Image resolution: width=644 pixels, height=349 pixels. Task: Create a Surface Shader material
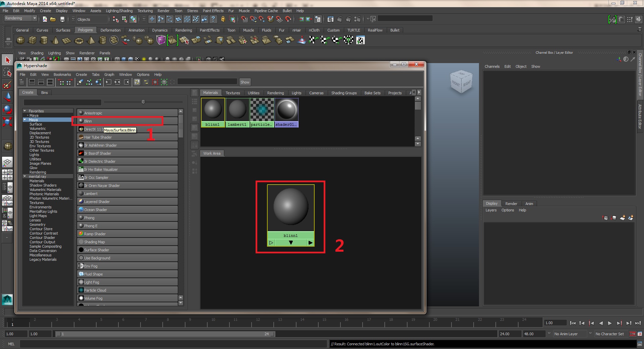pyautogui.click(x=127, y=250)
